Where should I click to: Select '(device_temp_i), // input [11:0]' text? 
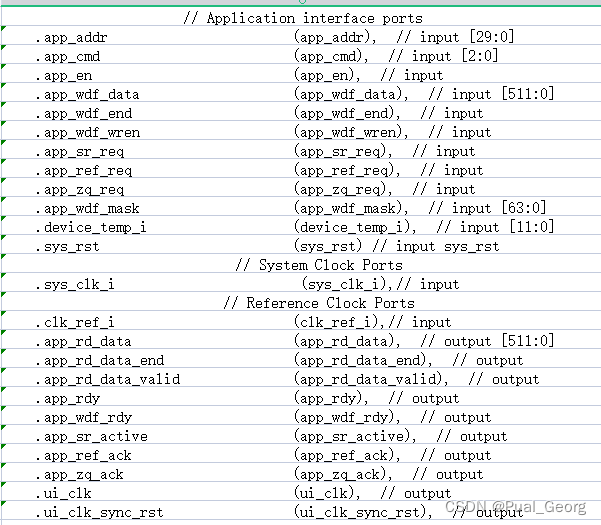[424, 227]
